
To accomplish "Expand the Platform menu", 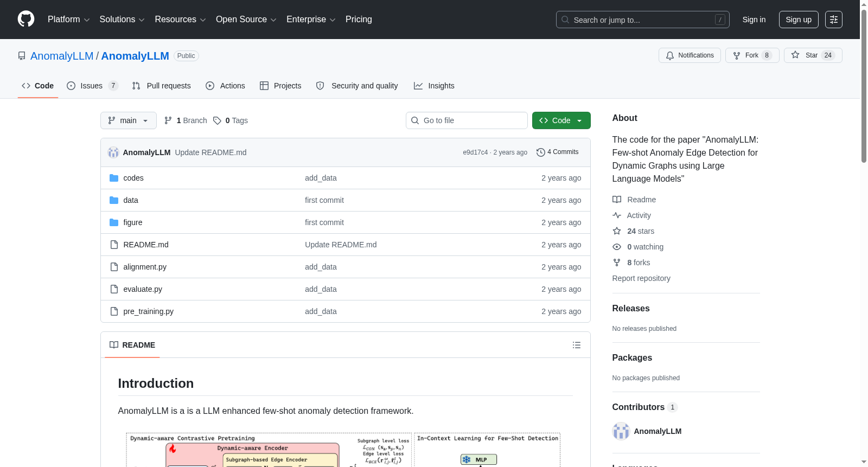I will point(68,20).
